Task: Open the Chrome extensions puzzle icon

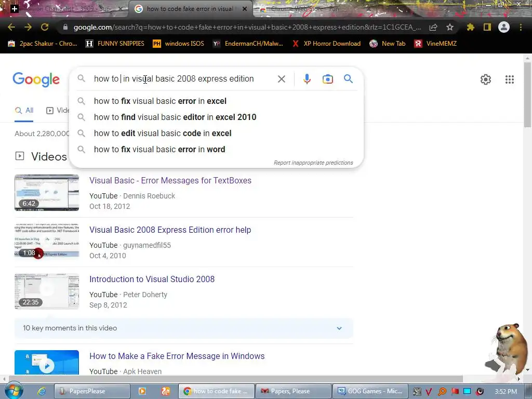Action: click(470, 27)
